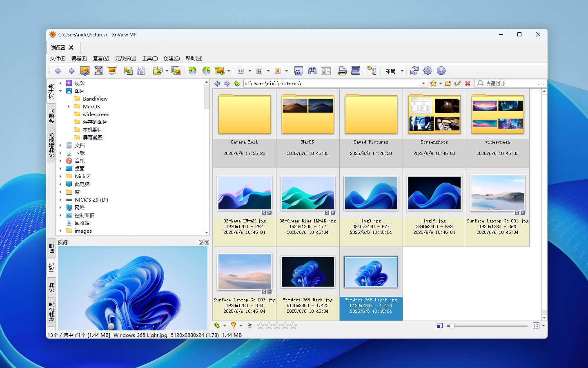Click the compare images toolbar icon
This screenshot has width=588, height=368.
[x=326, y=71]
